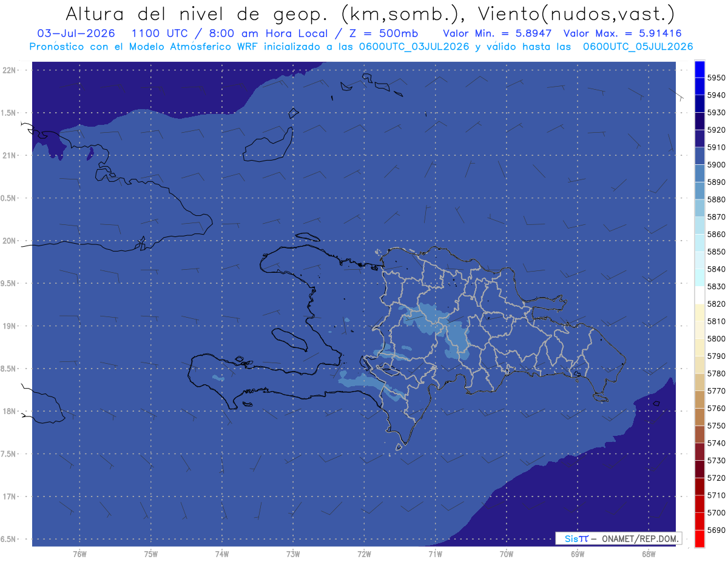The height and width of the screenshot is (562, 728).
Task: Click 'Valor Min. = 5.8947' text
Action: pos(497,33)
